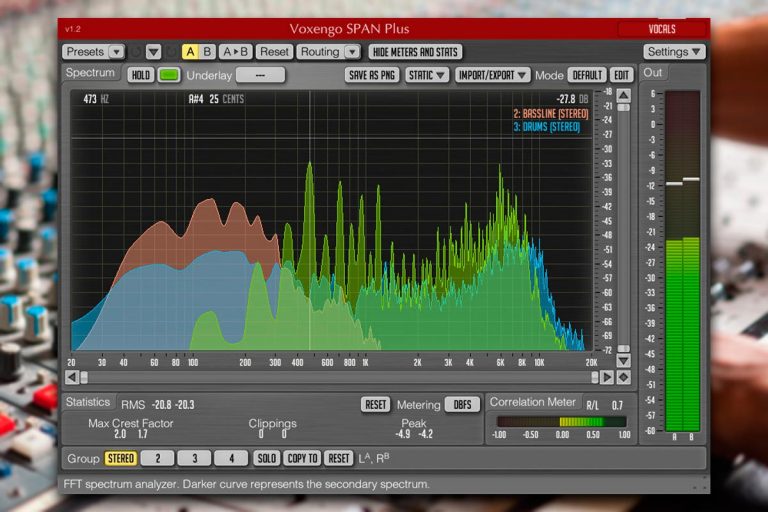Select group 2
This screenshot has width=768, height=512.
pyautogui.click(x=157, y=459)
